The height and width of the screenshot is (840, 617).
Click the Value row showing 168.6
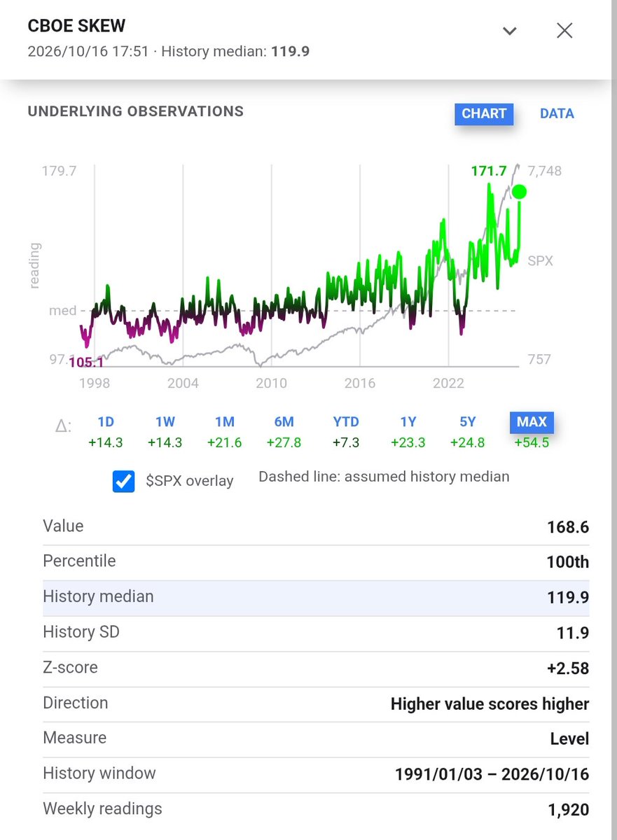[316, 527]
